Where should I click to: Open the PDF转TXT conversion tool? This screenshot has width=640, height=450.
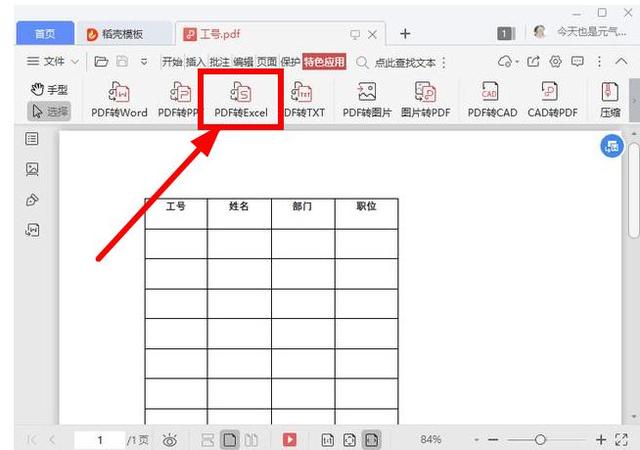(x=304, y=100)
